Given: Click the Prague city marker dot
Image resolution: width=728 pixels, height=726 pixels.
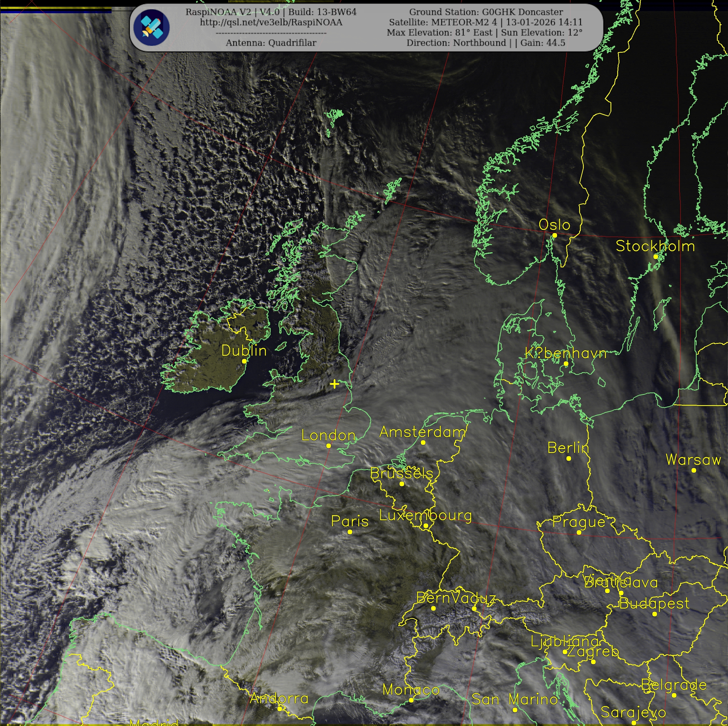Looking at the screenshot, I should 579,532.
